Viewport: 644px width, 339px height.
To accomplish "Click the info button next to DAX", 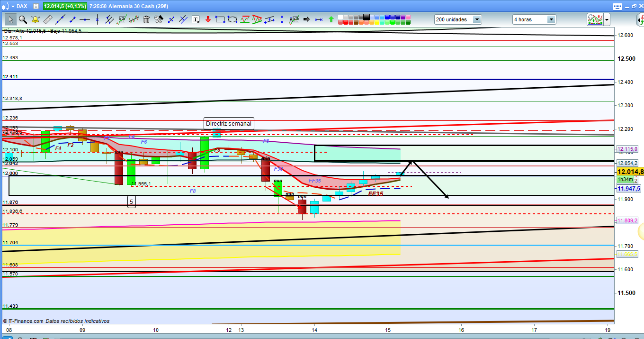I will click(36, 6).
